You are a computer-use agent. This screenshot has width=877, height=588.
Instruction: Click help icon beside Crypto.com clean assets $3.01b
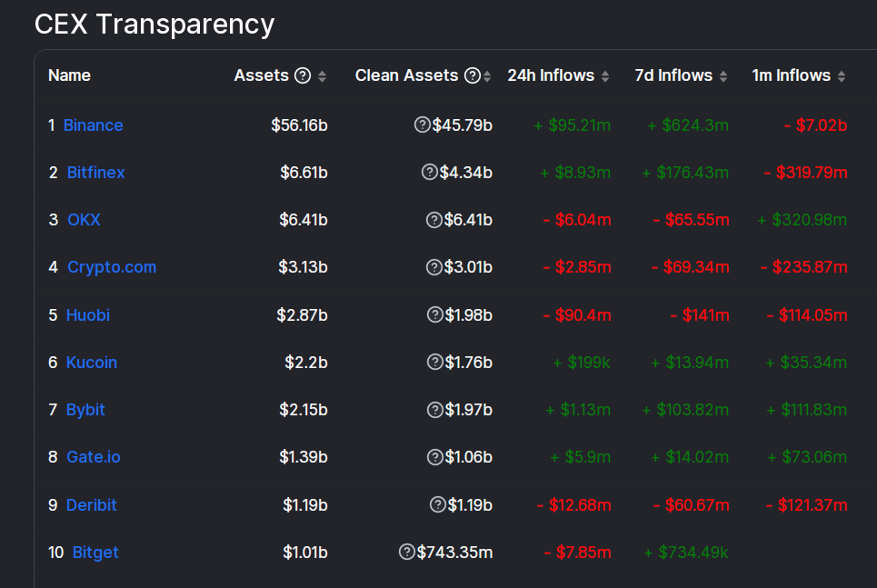(x=434, y=267)
